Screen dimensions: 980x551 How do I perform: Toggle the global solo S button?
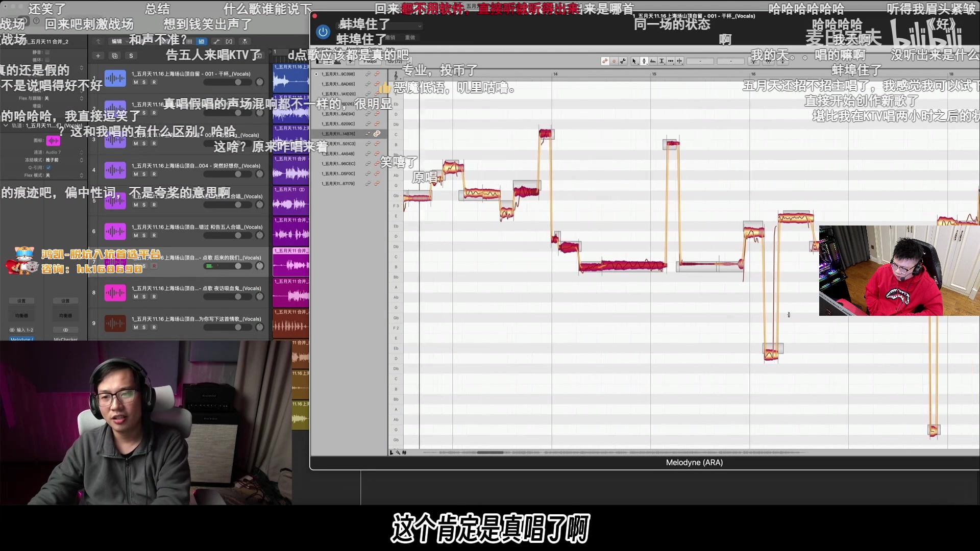coord(131,56)
